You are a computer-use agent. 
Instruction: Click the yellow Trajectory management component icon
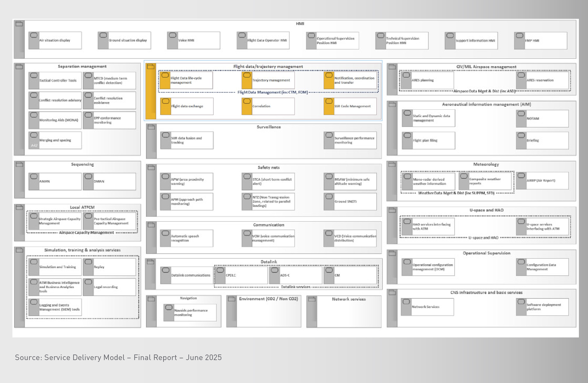(247, 75)
